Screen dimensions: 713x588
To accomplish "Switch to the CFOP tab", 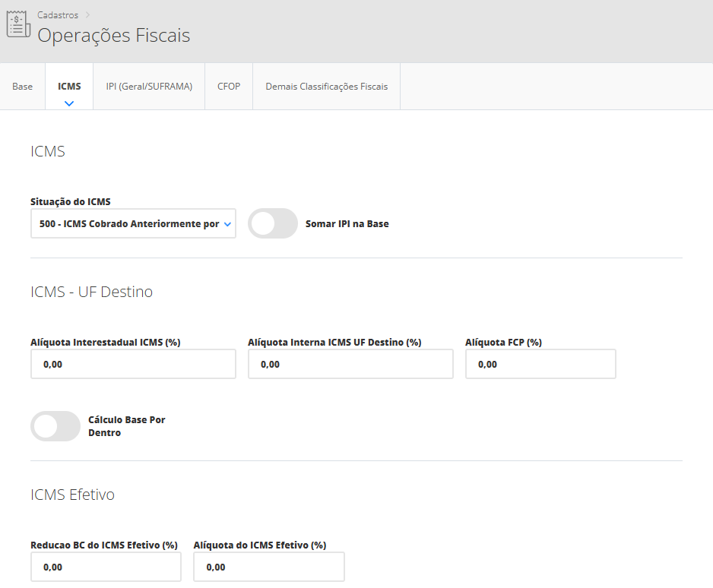I will pos(229,87).
